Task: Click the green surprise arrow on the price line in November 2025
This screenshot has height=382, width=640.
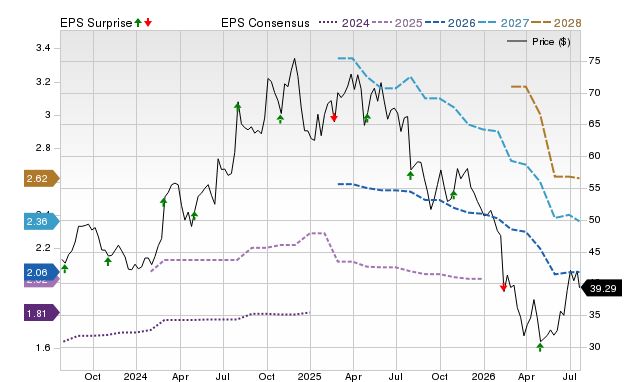Action: (453, 194)
